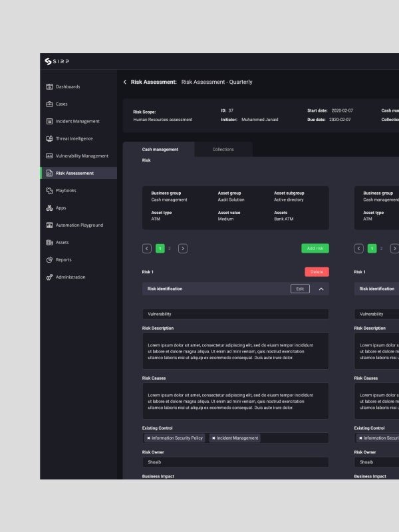Go to previous page of risks
Image resolution: width=399 pixels, height=532 pixels.
(146, 249)
